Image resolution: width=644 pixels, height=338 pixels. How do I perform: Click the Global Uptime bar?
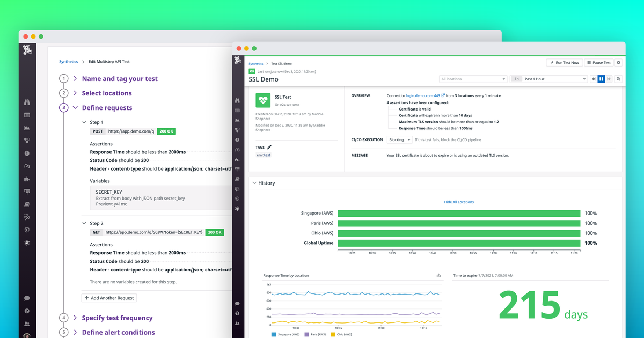459,243
